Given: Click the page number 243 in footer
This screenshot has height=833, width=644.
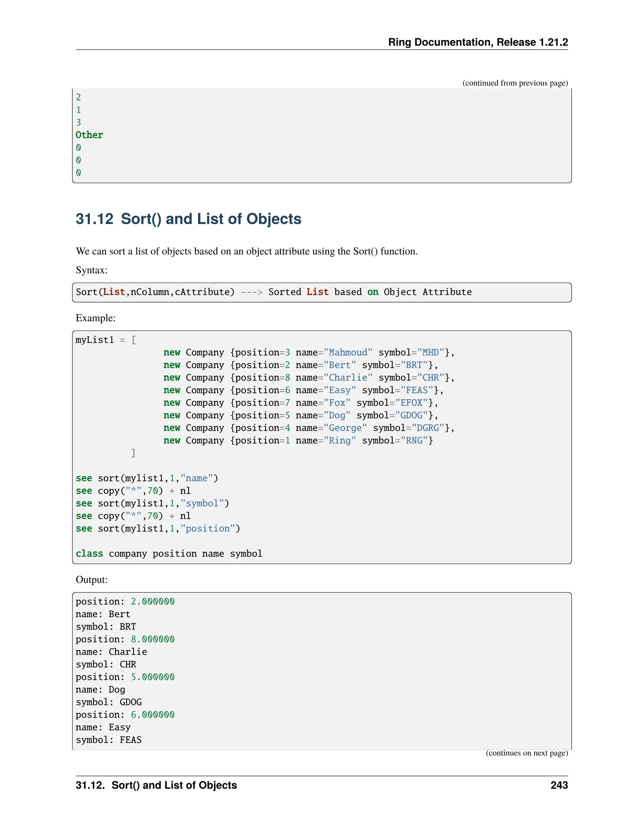Looking at the screenshot, I should 559,785.
